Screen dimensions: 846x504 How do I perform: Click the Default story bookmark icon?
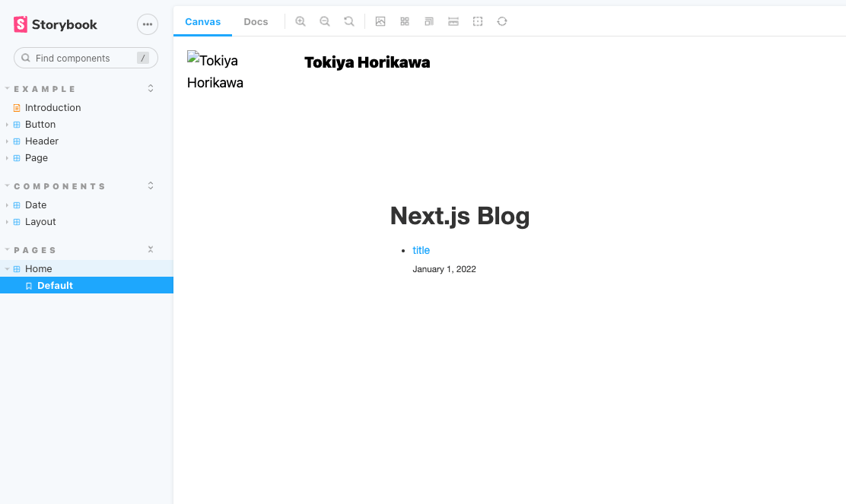click(x=29, y=286)
